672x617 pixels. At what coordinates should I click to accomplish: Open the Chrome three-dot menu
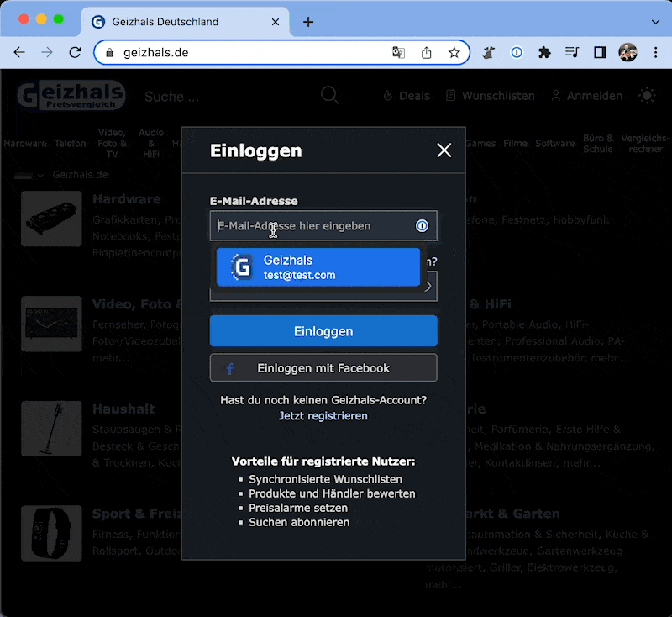click(x=656, y=52)
